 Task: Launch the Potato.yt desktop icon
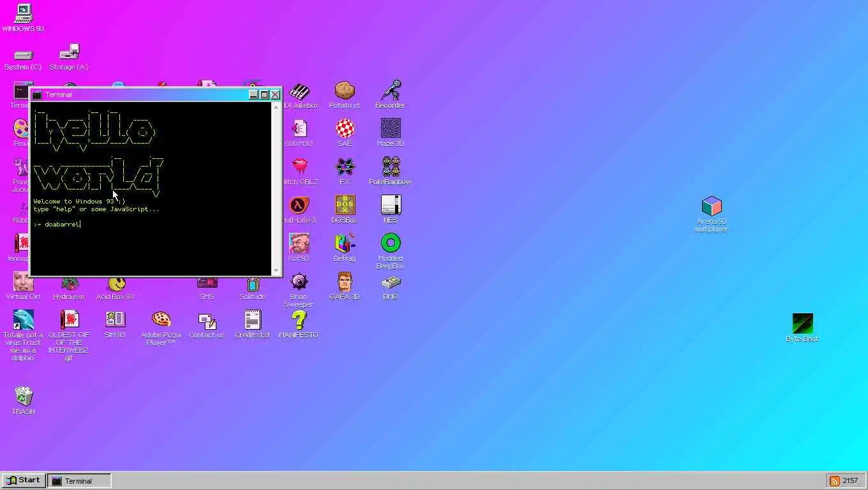pos(345,91)
